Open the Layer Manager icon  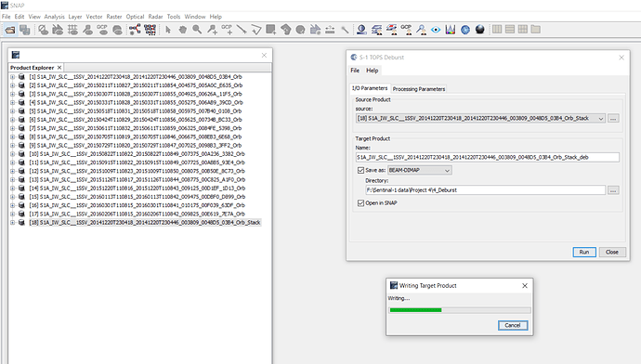point(376,30)
